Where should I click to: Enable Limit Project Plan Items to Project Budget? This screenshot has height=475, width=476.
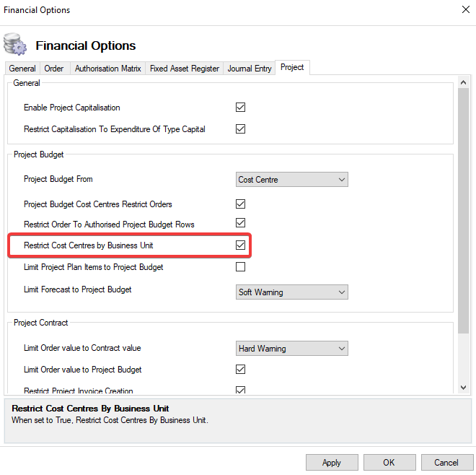pyautogui.click(x=241, y=267)
